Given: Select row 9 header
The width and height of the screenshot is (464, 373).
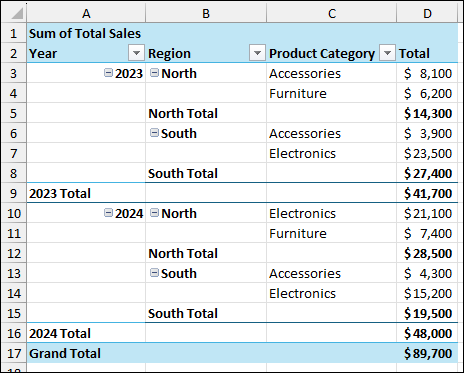Looking at the screenshot, I should [x=14, y=193].
